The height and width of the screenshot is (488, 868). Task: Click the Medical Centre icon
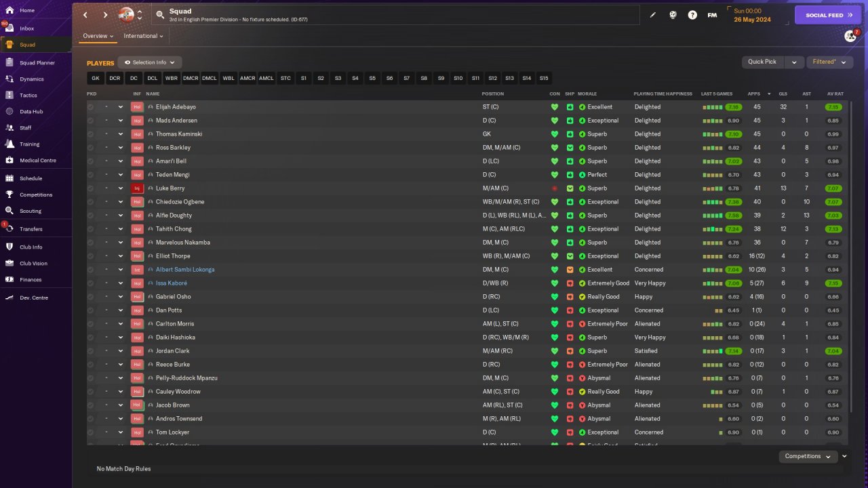pyautogui.click(x=9, y=161)
